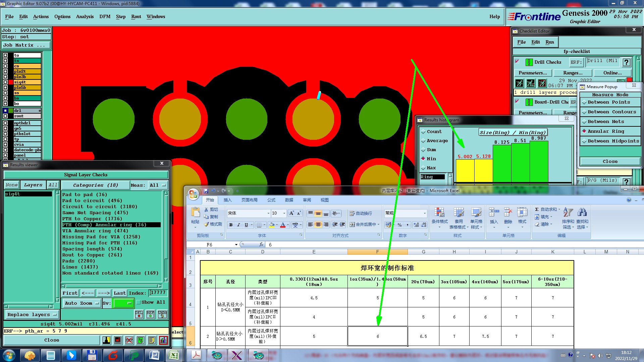Click the crossed-out REF icon

[129, 340]
